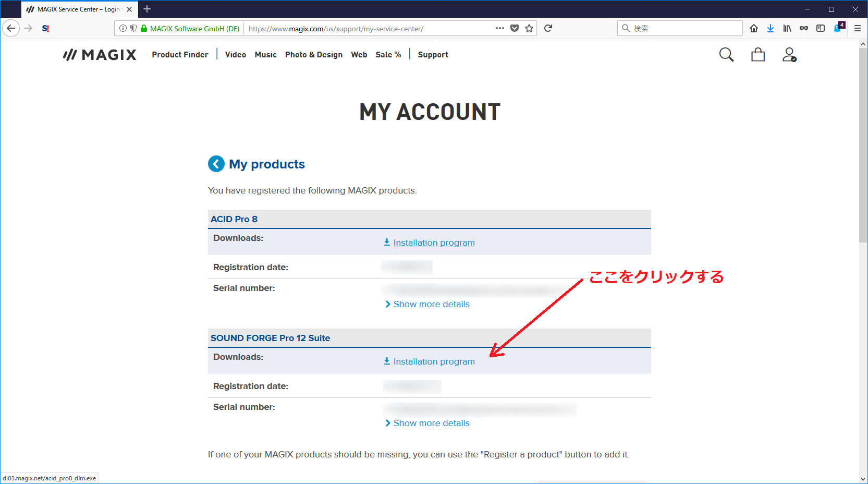Open the Photo & Design menu
The image size is (868, 484).
314,55
